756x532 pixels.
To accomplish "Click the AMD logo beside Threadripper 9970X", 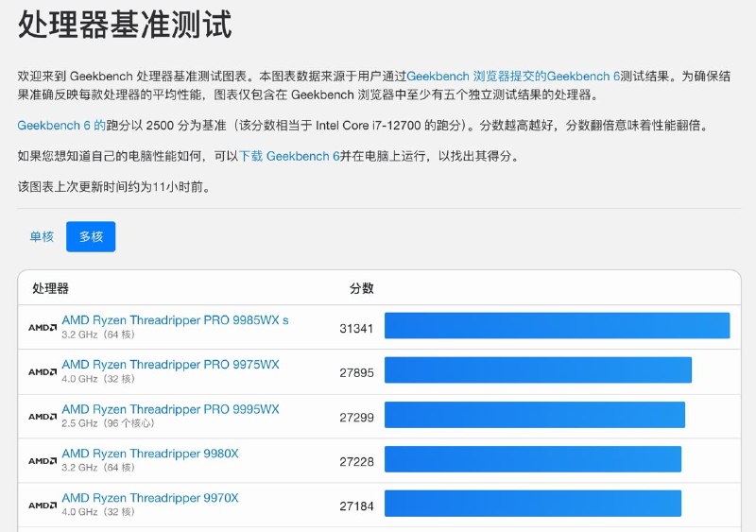I will 43,506.
